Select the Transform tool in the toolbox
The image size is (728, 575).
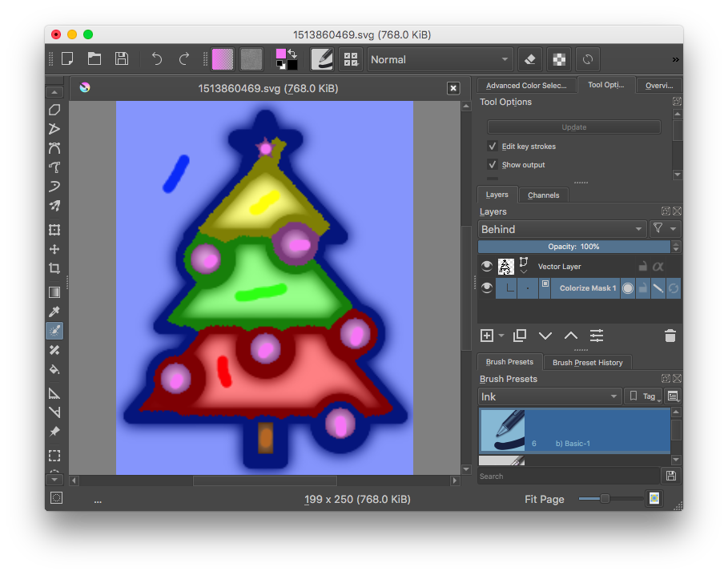[54, 230]
